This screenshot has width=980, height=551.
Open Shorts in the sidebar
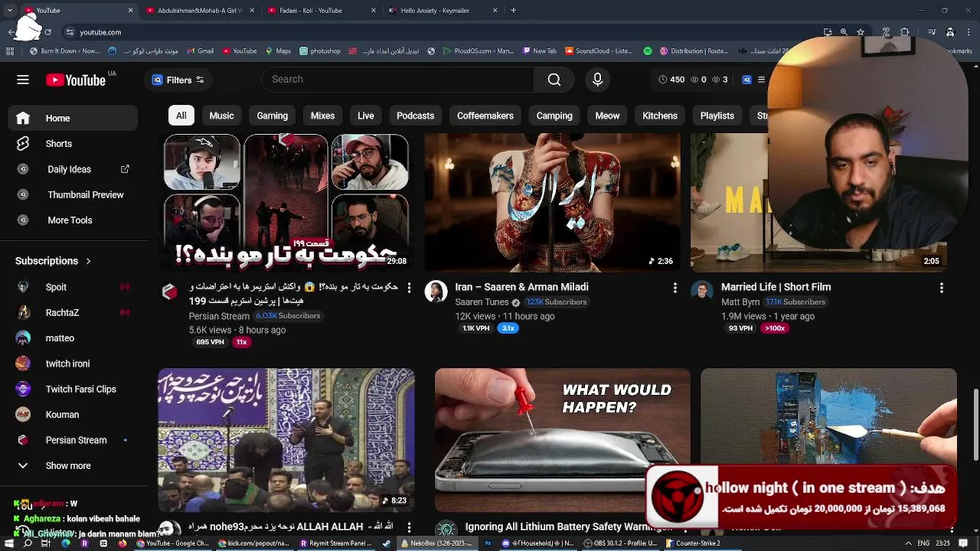pos(73,144)
